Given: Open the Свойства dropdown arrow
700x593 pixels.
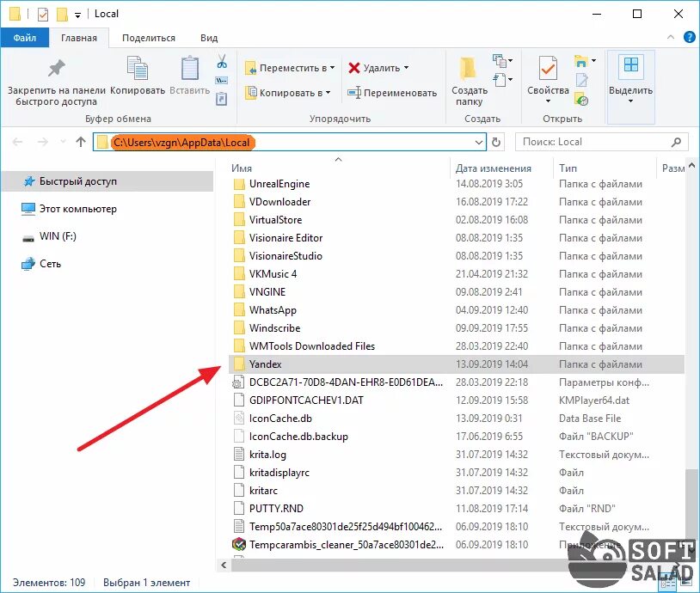Looking at the screenshot, I should click(x=548, y=101).
